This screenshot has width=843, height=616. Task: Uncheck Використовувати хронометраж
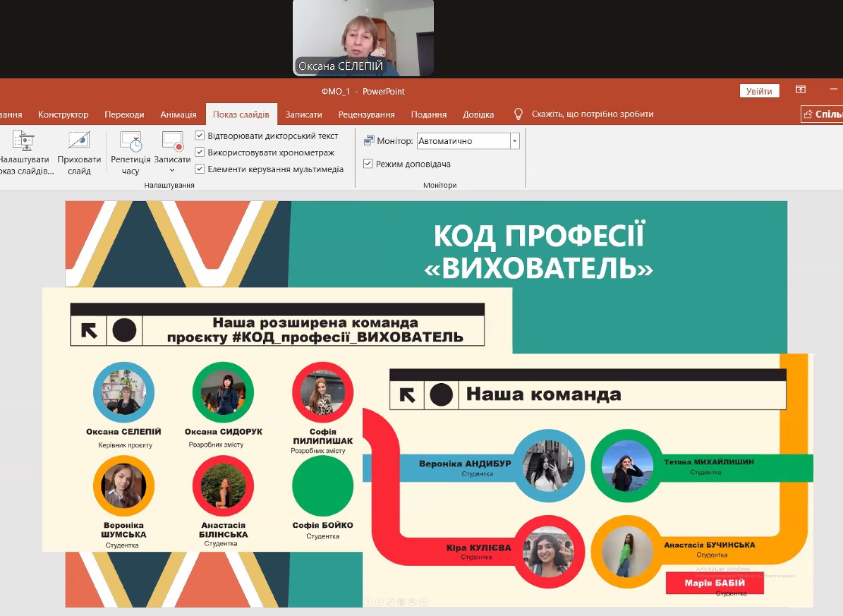coord(200,152)
